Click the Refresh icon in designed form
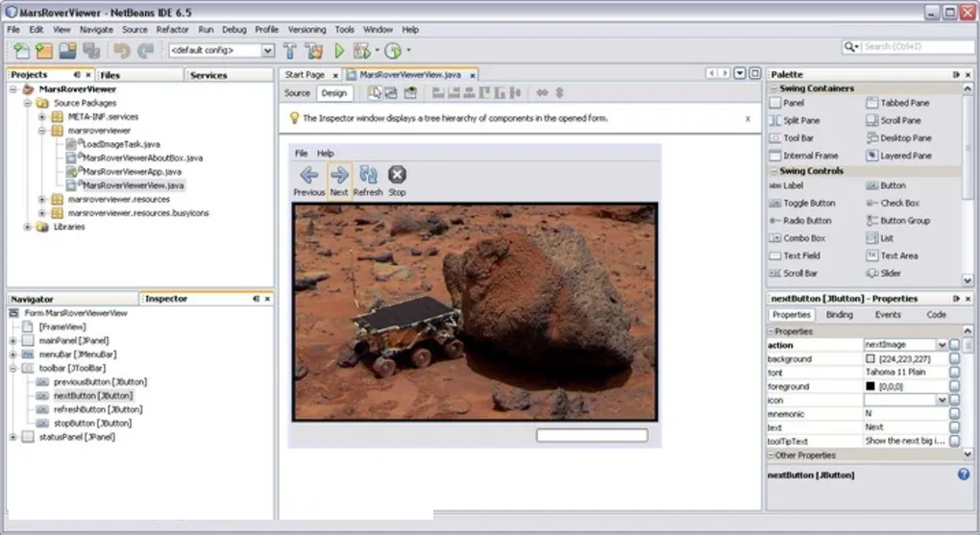 pos(368,175)
